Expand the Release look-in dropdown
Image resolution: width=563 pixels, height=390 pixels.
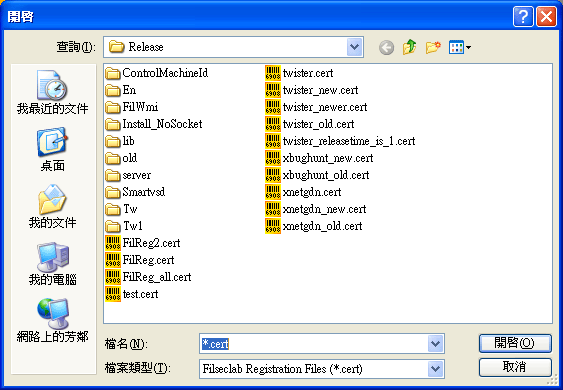[x=354, y=47]
